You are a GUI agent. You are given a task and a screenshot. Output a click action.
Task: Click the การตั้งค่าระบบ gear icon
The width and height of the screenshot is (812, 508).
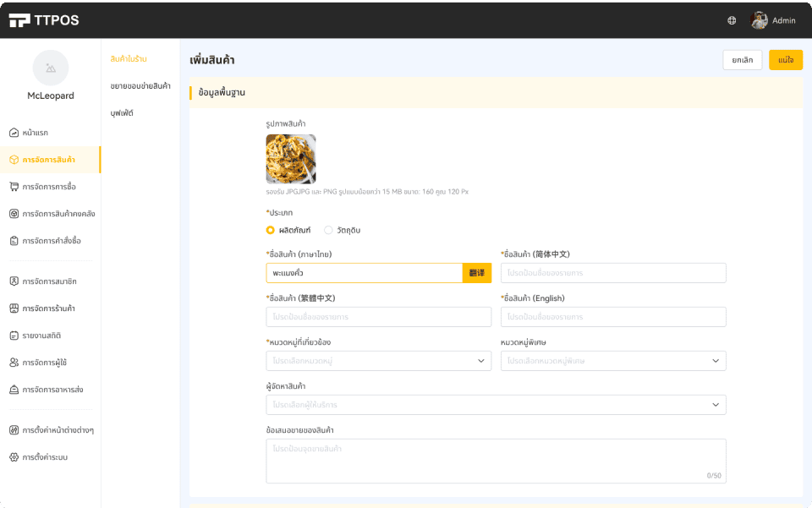14,457
